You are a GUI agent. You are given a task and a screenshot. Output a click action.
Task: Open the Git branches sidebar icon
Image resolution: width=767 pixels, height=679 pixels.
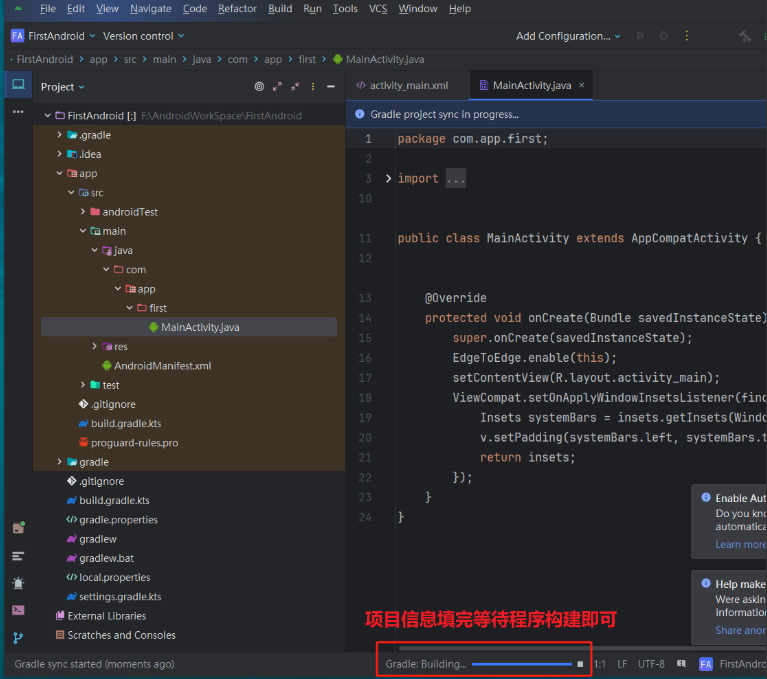pyautogui.click(x=18, y=638)
